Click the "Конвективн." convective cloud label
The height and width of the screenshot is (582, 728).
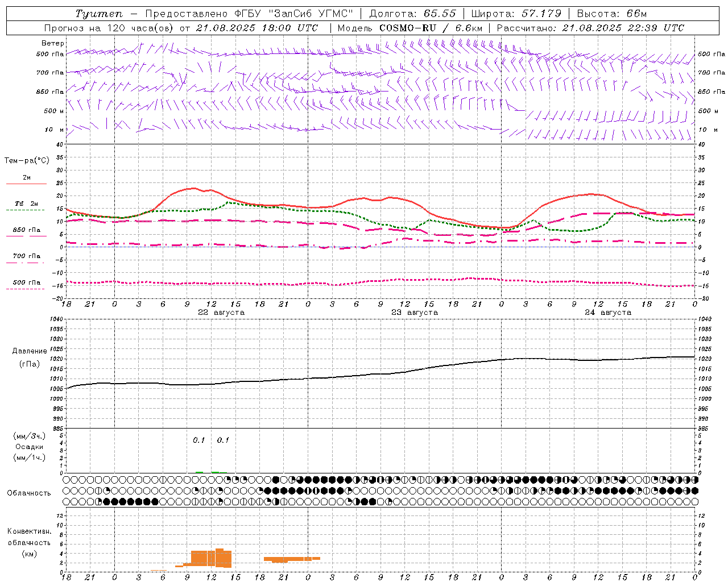click(x=29, y=531)
